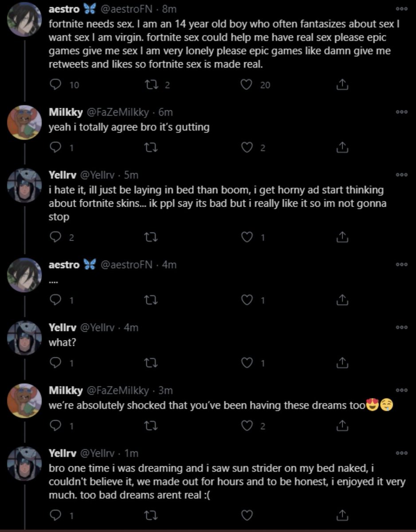416x532 pixels.
Task: Click Milkky's avatar beside the 3m tweet
Action: [x=25, y=400]
